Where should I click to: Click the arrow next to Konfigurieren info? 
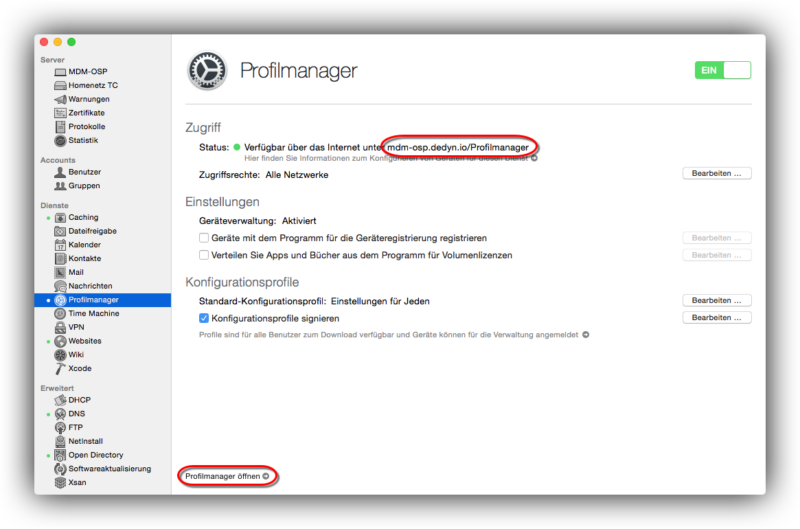[x=534, y=158]
